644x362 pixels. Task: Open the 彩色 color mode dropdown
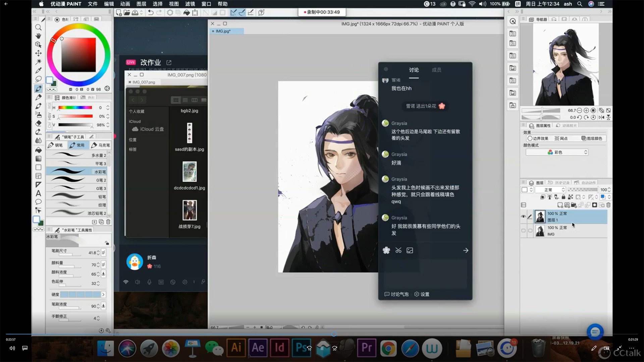[557, 152]
